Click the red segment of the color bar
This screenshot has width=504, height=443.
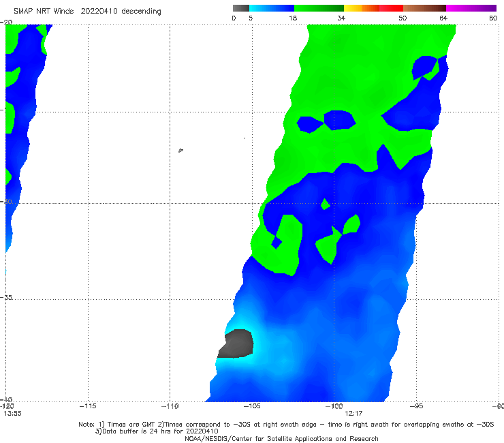(x=391, y=8)
